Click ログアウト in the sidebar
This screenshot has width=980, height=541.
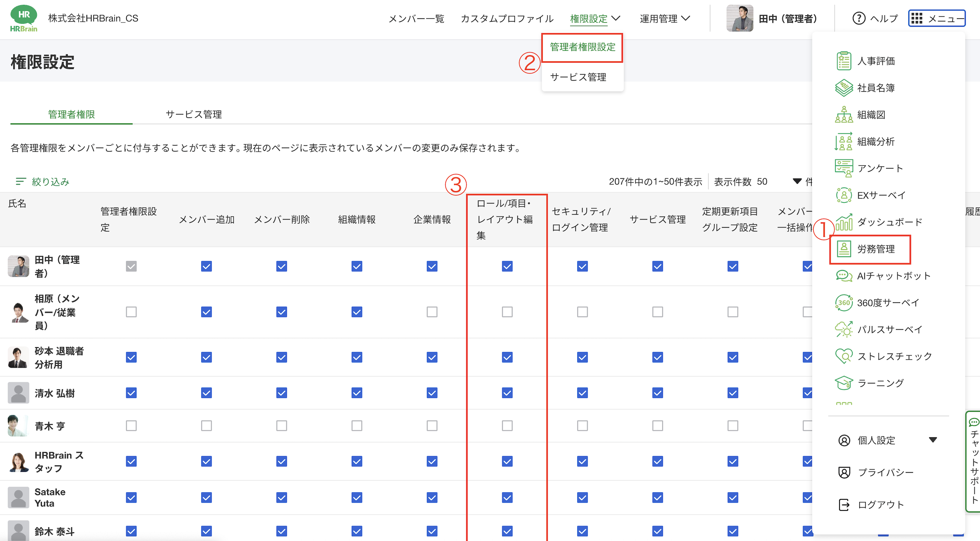[x=881, y=504]
